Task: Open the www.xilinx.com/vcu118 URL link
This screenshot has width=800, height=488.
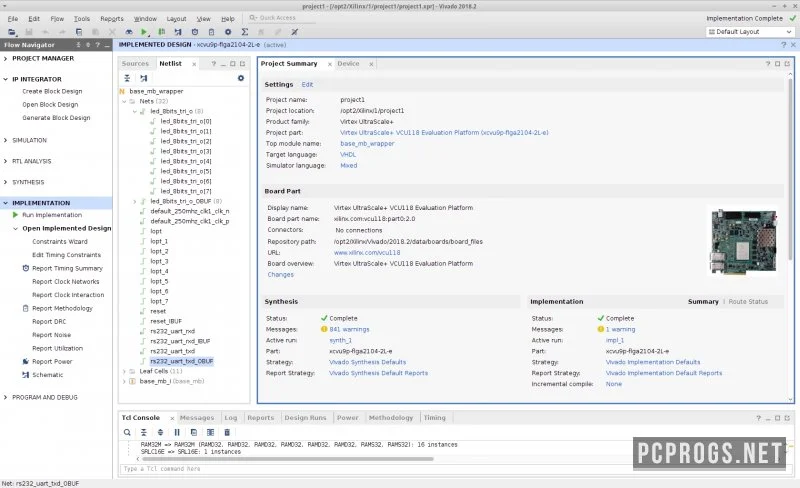Action: tap(367, 253)
